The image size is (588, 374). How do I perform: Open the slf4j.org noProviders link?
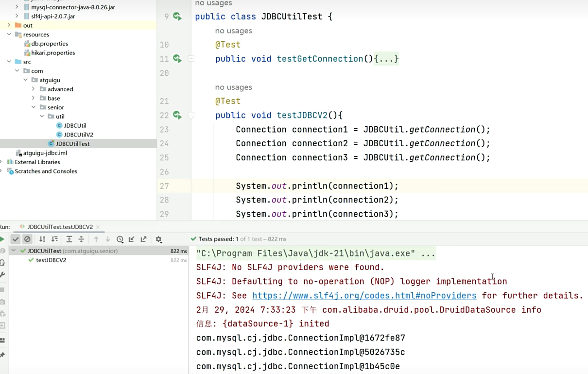(x=364, y=295)
